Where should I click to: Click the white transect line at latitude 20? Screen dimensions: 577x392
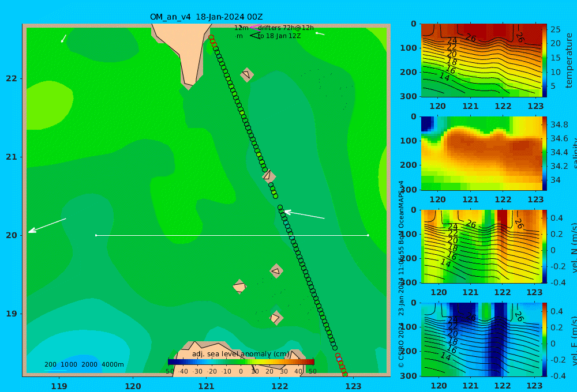pyautogui.click(x=232, y=235)
